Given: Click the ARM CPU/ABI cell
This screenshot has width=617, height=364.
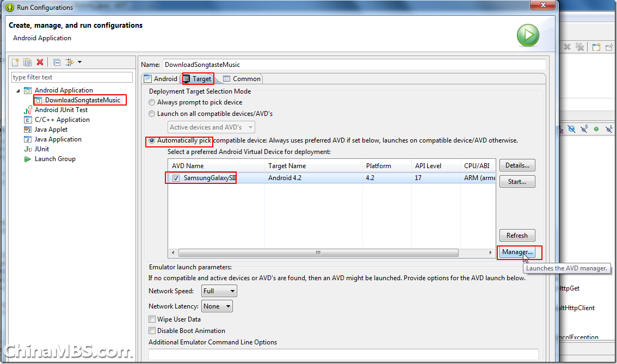Looking at the screenshot, I should (479, 178).
